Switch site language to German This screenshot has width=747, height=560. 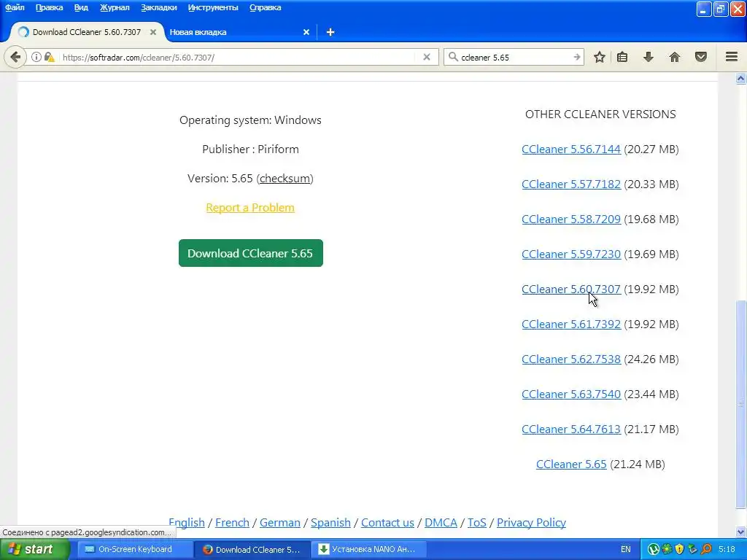pyautogui.click(x=279, y=522)
